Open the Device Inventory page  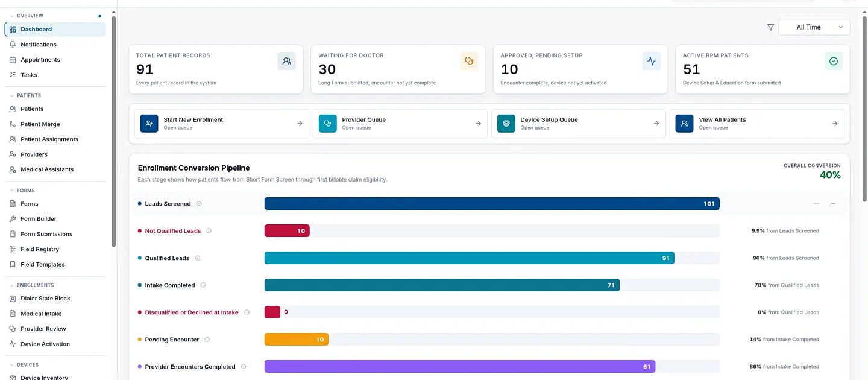coord(55,376)
